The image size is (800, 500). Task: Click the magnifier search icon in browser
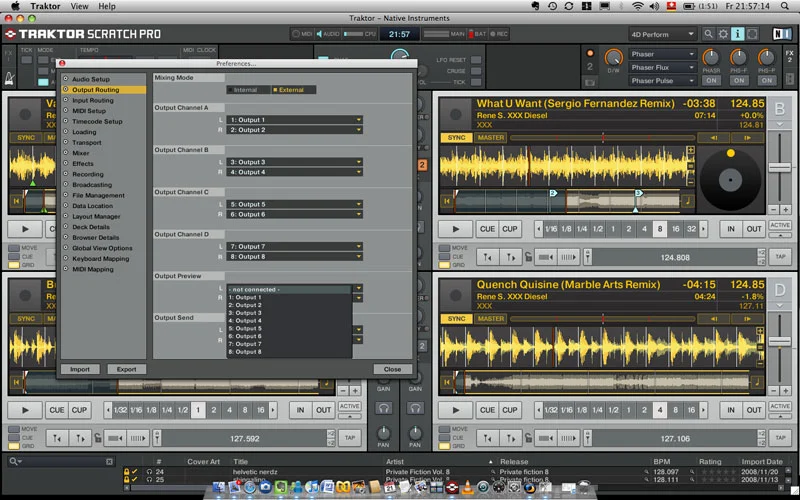pos(15,461)
